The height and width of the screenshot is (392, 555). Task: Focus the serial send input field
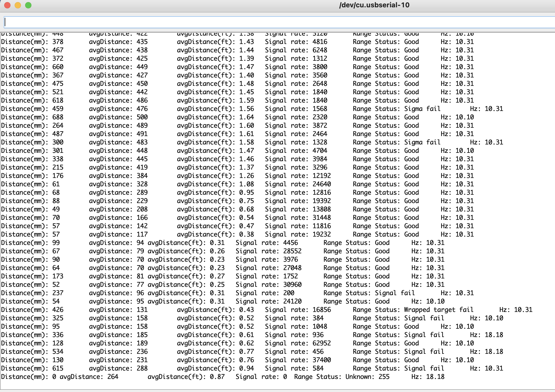point(277,22)
